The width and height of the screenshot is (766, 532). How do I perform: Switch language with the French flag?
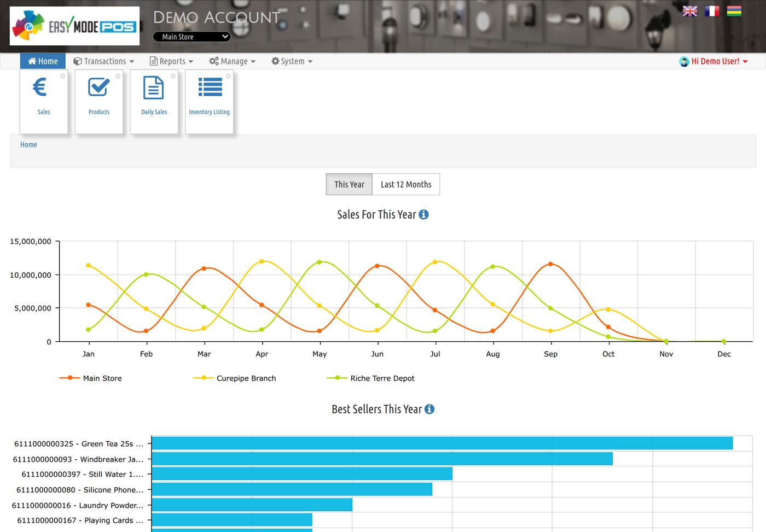click(x=712, y=11)
